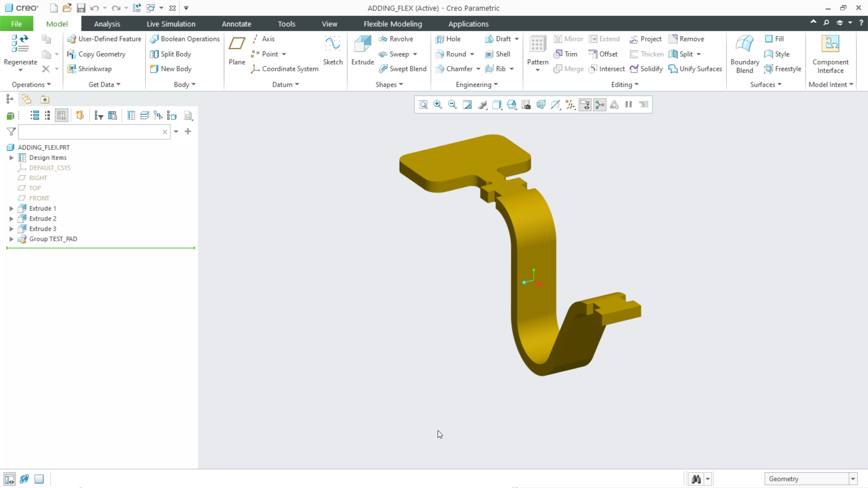Screen dimensions: 868x488
Task: Click the Extrude tool icon
Action: (x=363, y=44)
